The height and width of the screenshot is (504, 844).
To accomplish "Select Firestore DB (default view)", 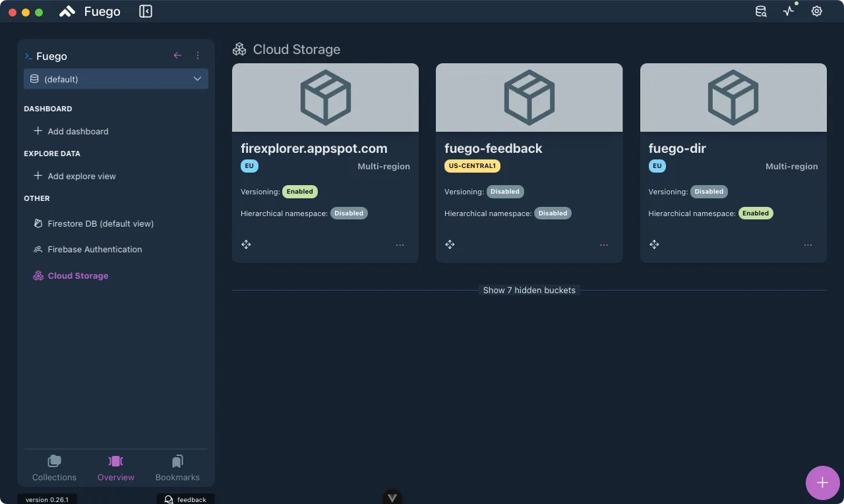I will 100,223.
